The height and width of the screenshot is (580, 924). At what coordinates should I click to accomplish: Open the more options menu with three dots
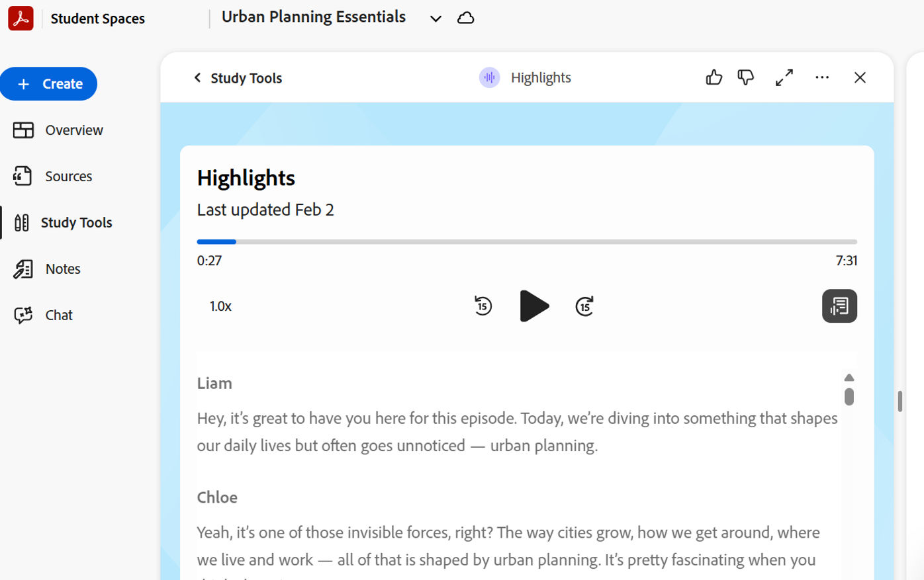coord(822,77)
